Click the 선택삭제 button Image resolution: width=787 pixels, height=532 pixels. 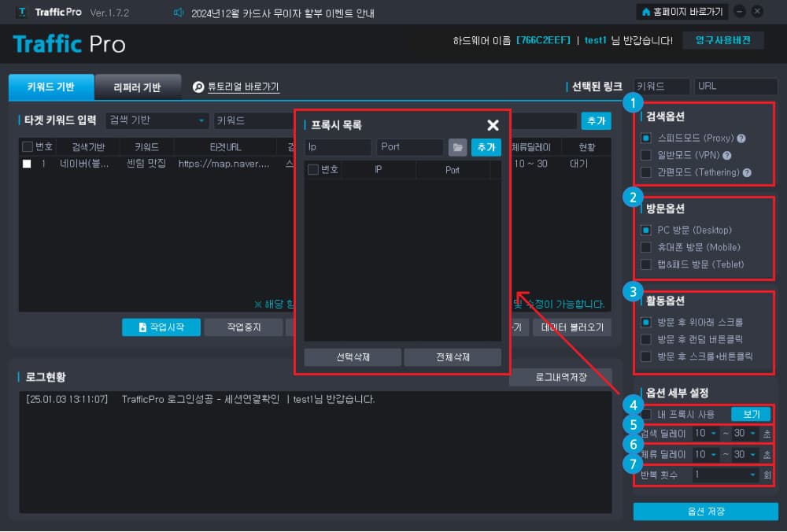click(353, 357)
